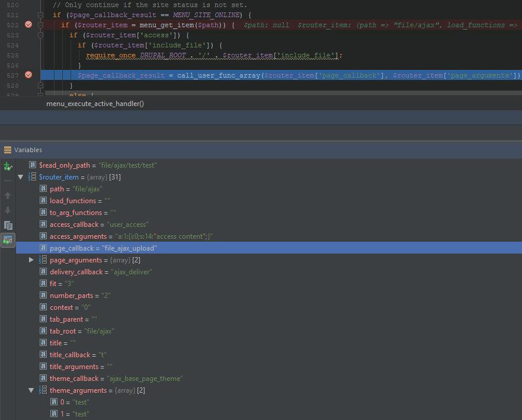522x420 pixels.
Task: Click the Variables panel header icon
Action: coord(7,150)
